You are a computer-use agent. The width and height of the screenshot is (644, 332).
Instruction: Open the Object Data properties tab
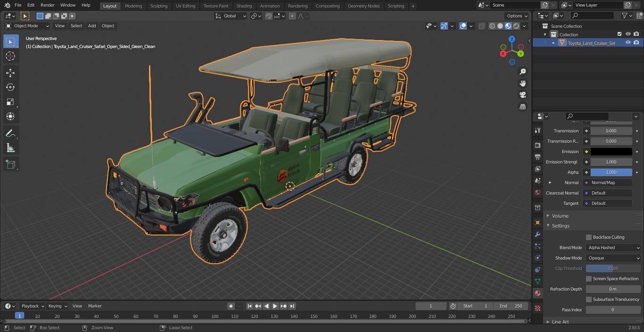(x=537, y=281)
